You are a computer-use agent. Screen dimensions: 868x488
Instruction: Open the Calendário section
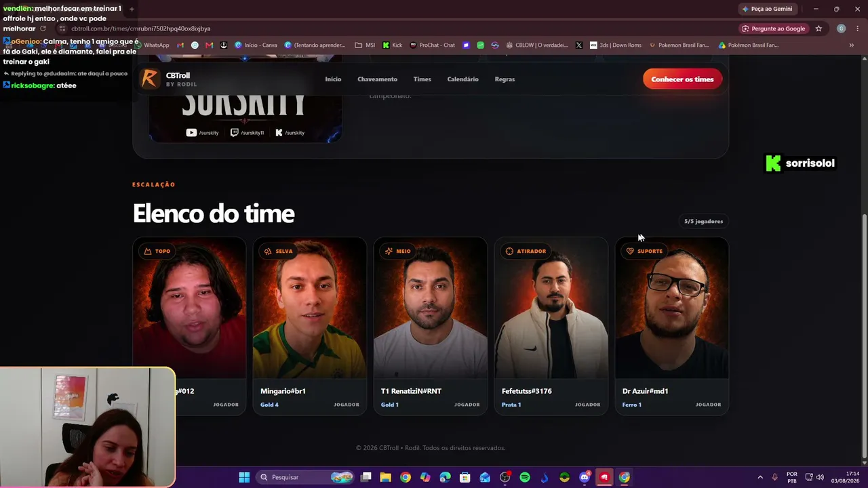(x=463, y=79)
